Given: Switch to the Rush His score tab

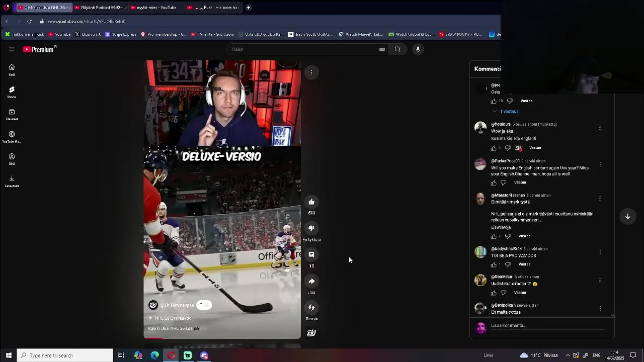Looking at the screenshot, I should coord(213,8).
